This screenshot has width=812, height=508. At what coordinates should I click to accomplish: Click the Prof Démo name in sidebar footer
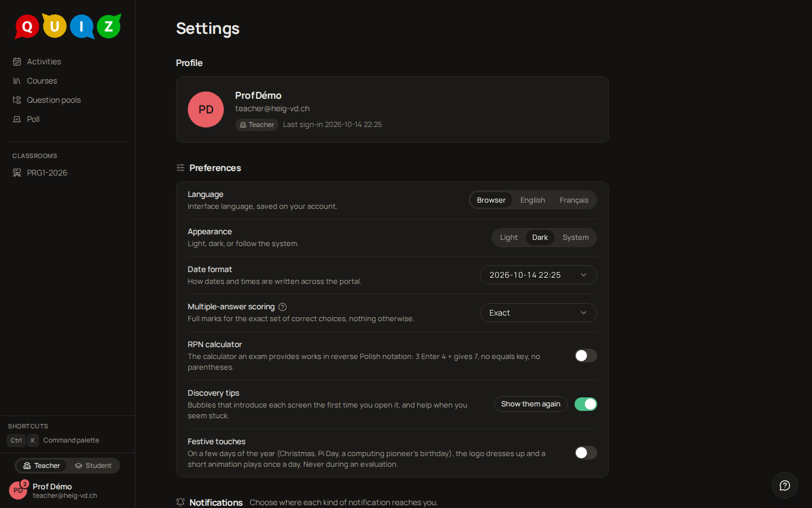pyautogui.click(x=52, y=487)
